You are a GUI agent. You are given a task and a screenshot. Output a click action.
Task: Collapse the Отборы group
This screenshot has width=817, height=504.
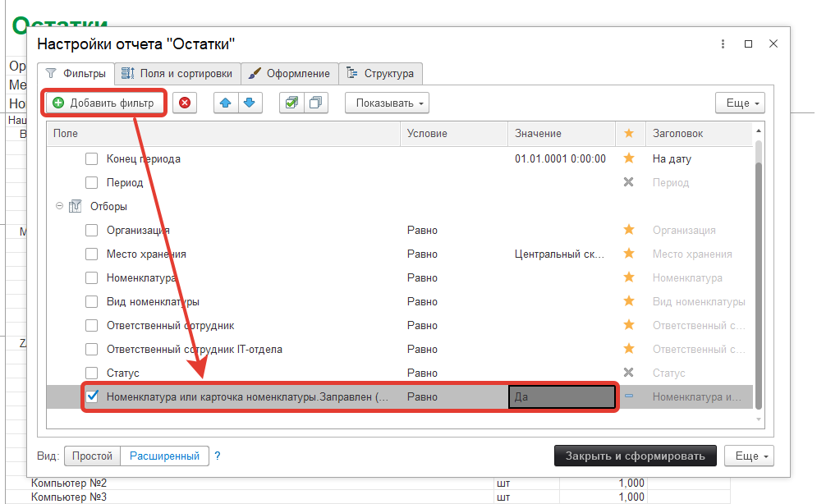pos(59,207)
